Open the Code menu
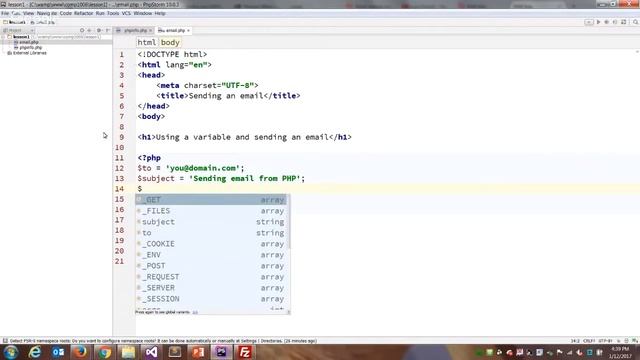Image resolution: width=640 pixels, height=360 pixels. click(65, 13)
